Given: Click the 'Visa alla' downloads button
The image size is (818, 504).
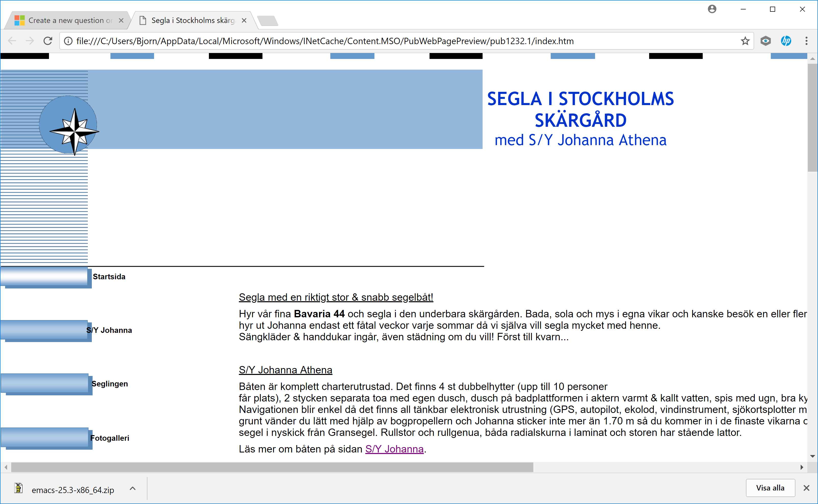Looking at the screenshot, I should pos(770,488).
